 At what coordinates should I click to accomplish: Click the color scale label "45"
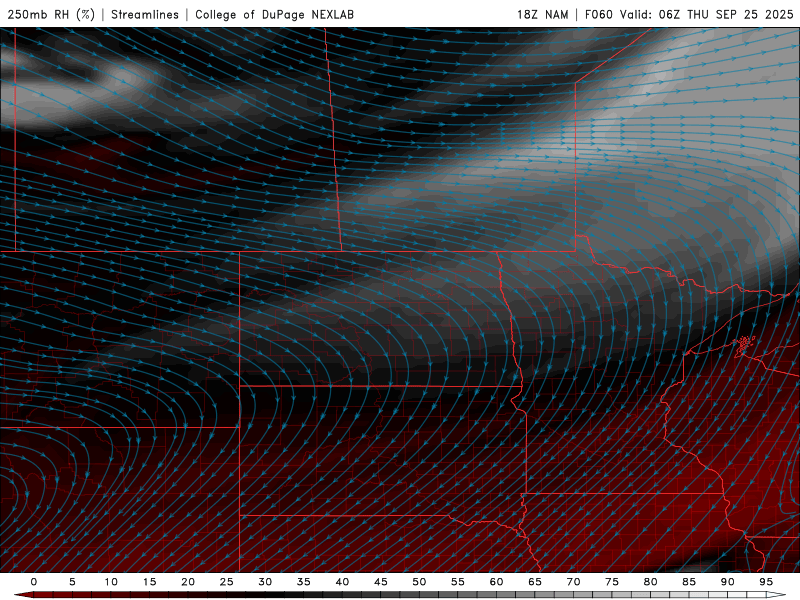click(x=381, y=582)
